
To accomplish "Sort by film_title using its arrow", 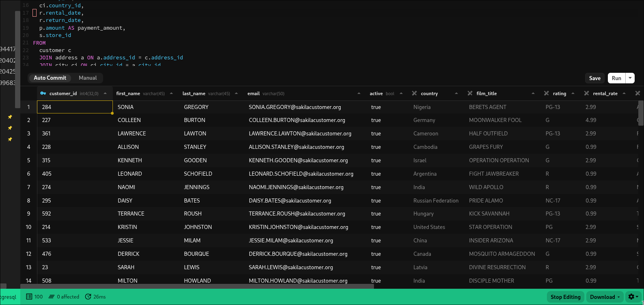I will (533, 94).
